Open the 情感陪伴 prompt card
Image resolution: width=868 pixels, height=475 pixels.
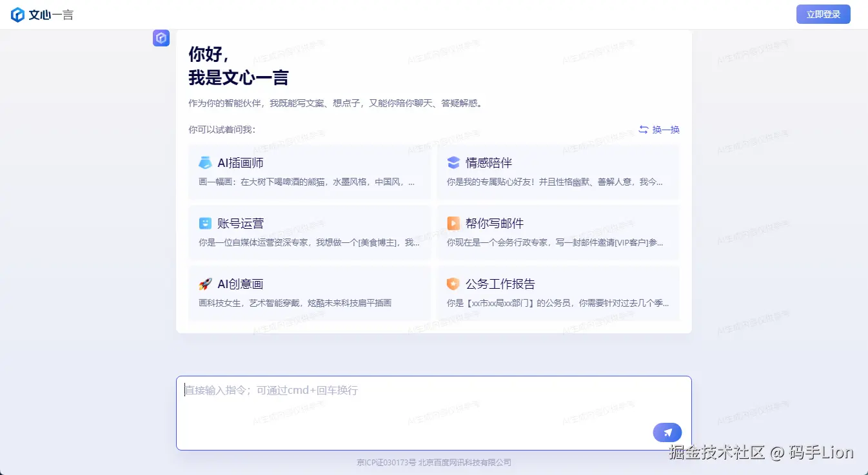point(558,171)
